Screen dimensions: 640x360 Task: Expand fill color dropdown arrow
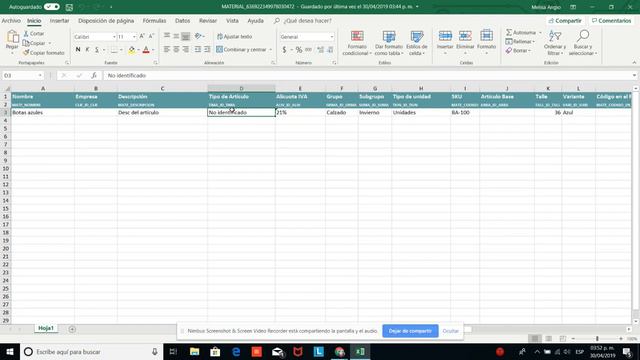[138, 49]
